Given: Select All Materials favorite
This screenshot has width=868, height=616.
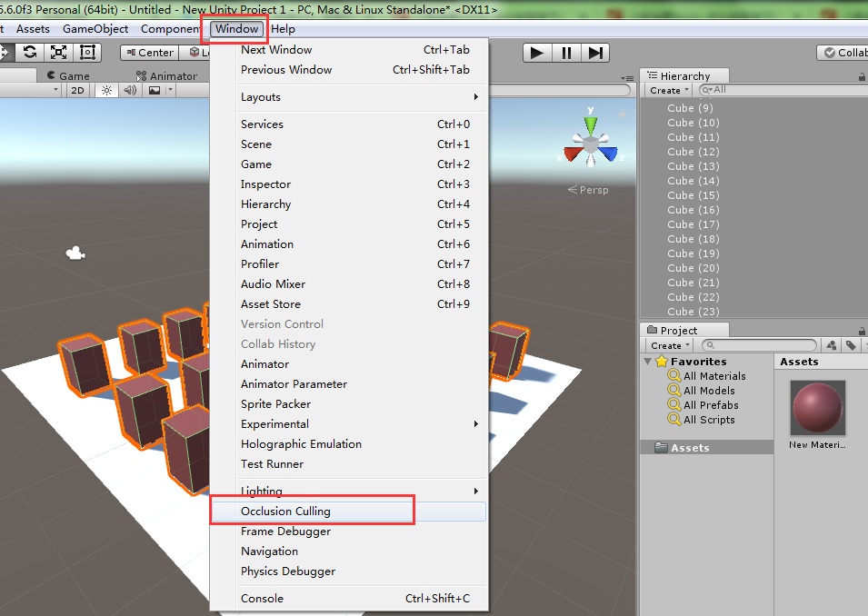Looking at the screenshot, I should [x=707, y=376].
